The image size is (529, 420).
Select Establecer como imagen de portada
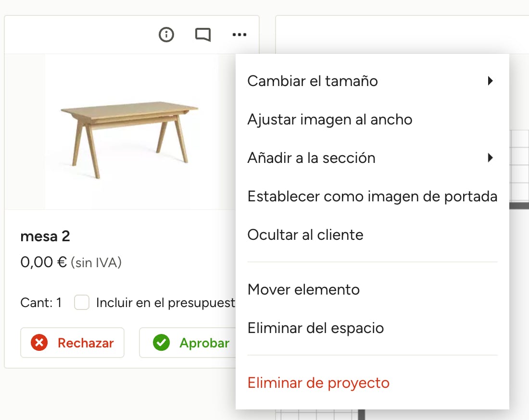(372, 196)
